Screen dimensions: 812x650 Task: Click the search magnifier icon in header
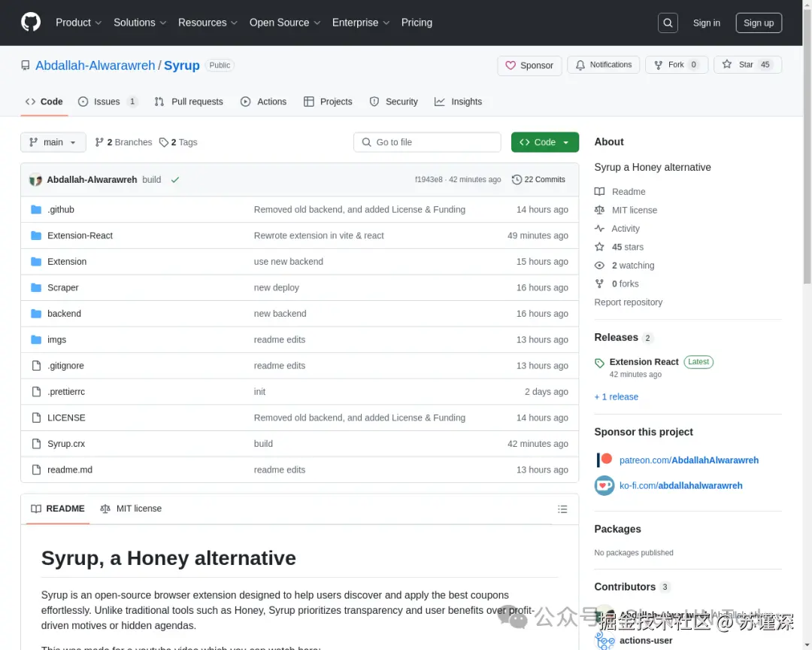668,23
